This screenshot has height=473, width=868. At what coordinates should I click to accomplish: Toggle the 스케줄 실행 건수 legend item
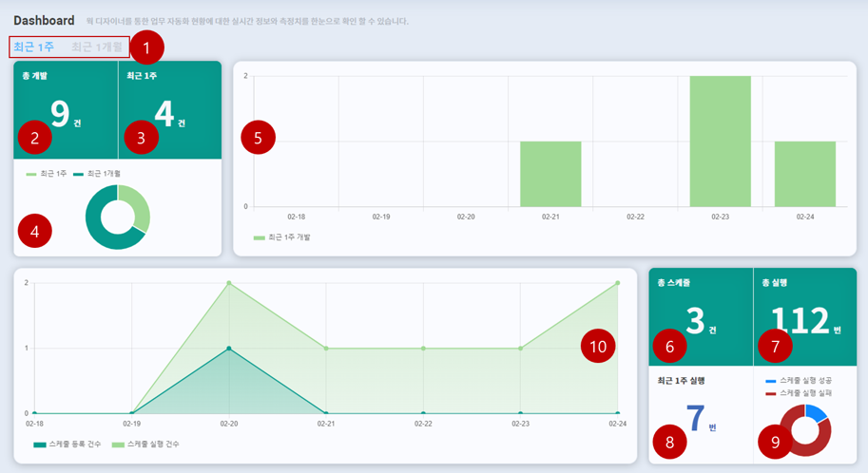[x=145, y=445]
